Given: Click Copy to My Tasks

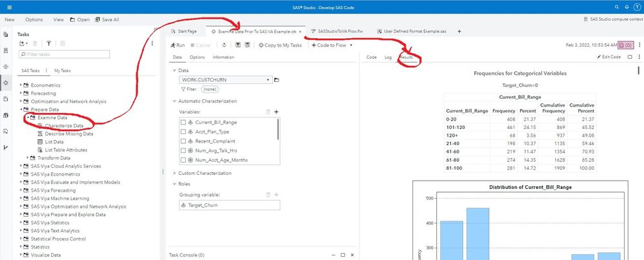Looking at the screenshot, I should pos(280,45).
